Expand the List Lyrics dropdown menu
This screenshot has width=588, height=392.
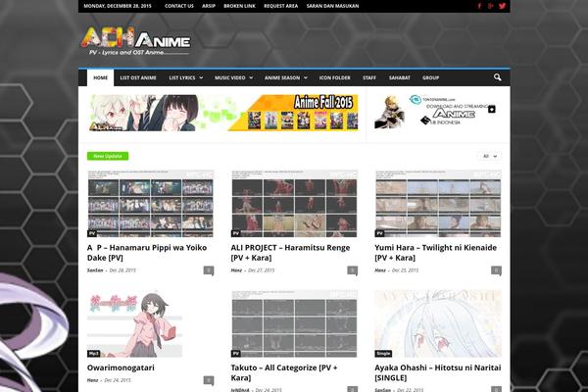[x=185, y=77]
